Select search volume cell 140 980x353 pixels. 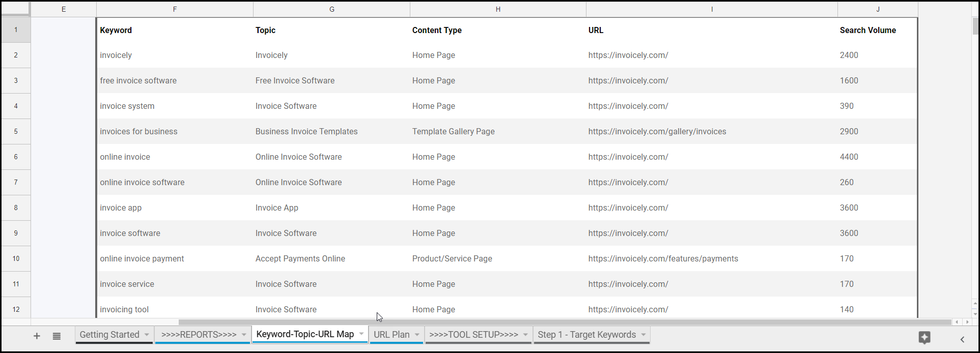(878, 308)
